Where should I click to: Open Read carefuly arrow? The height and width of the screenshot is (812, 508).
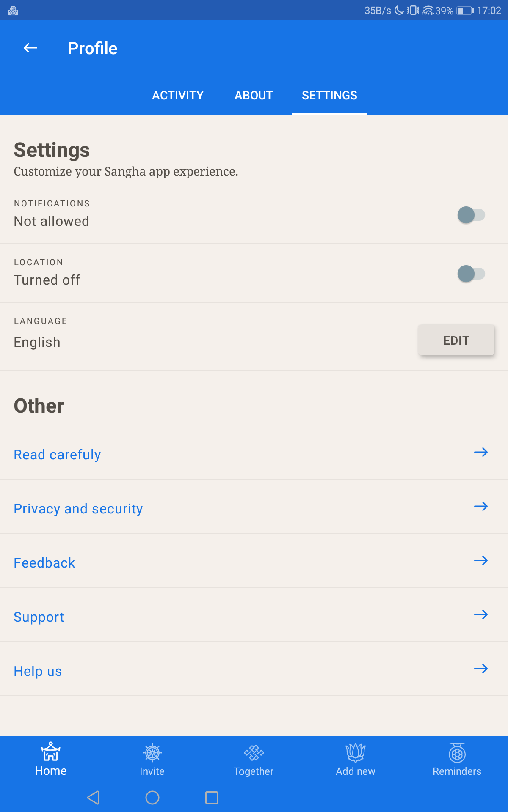point(481,452)
